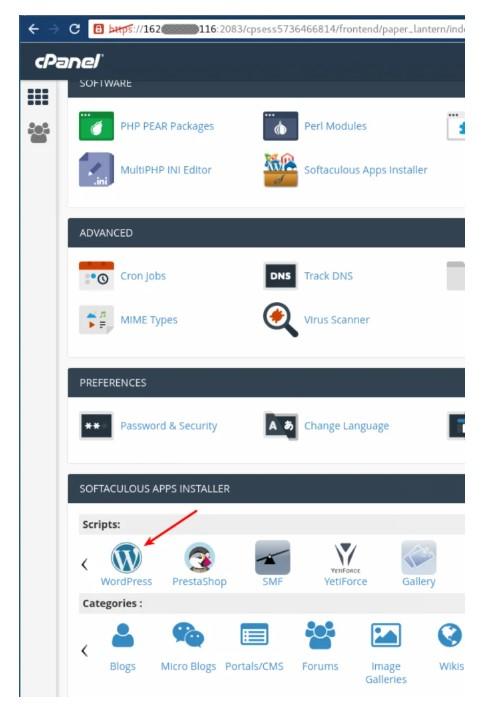
Task: Click the WordPress text label
Action: click(126, 581)
